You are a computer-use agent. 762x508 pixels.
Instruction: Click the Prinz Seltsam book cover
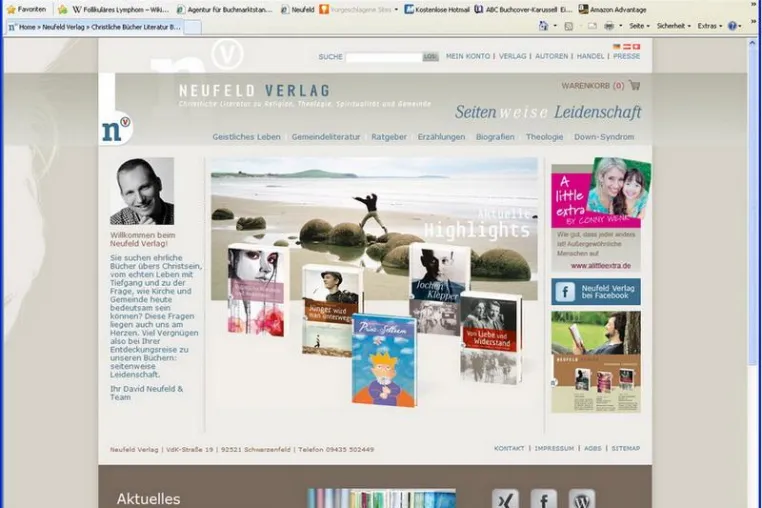coord(384,360)
